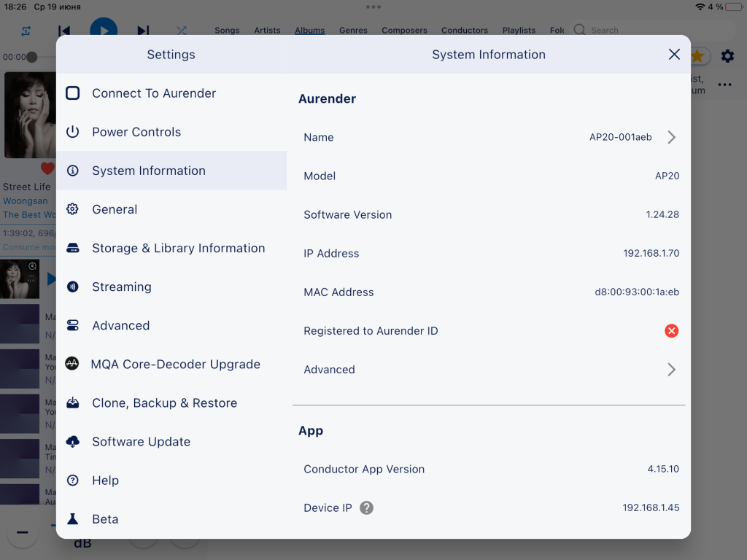Select the General settings section
Viewport: 747px width, 560px height.
click(171, 209)
